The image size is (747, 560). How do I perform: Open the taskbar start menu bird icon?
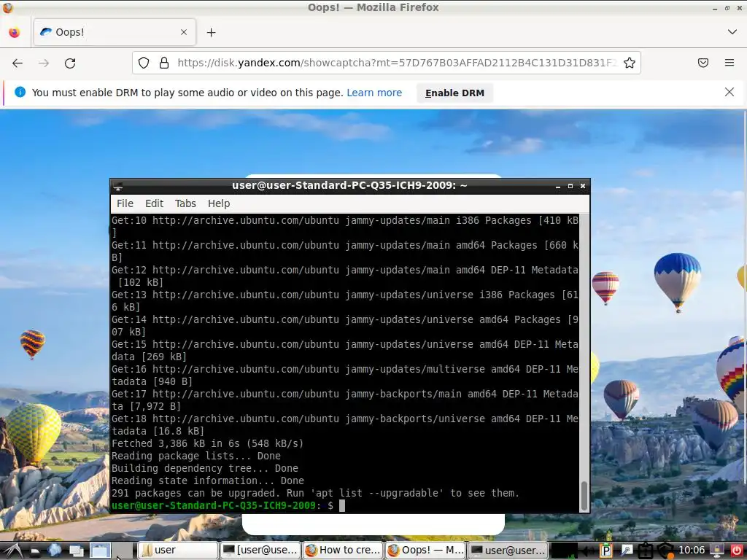click(x=12, y=551)
